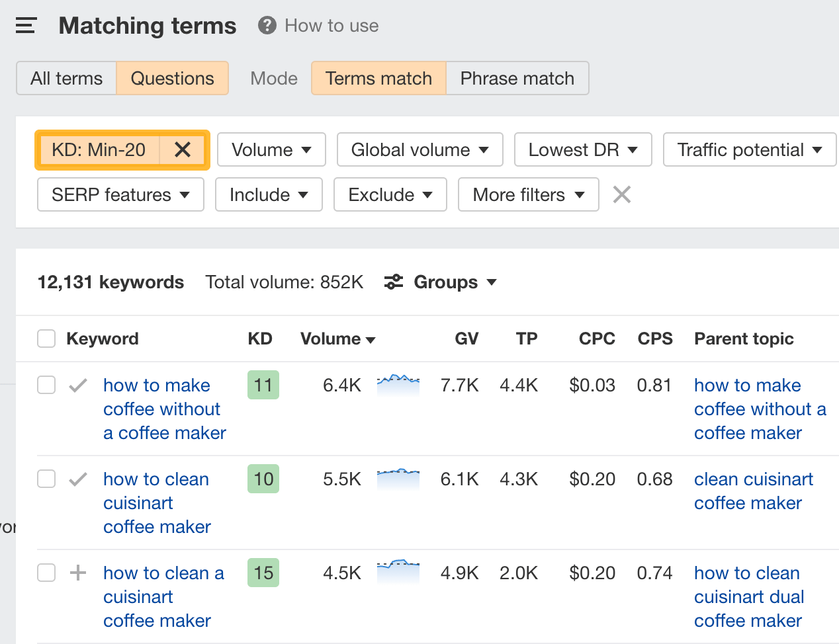Open the SERP features filter
839x644 pixels.
pyautogui.click(x=120, y=194)
